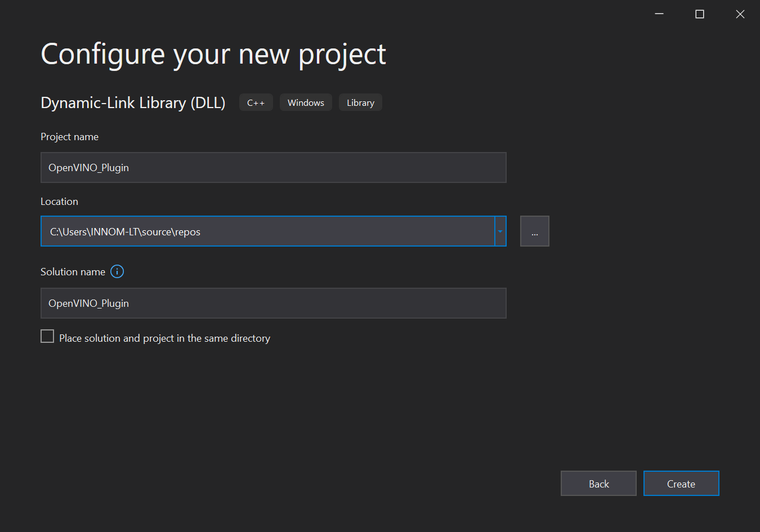Maximize the project configuration window
This screenshot has height=532, width=760.
pyautogui.click(x=700, y=14)
